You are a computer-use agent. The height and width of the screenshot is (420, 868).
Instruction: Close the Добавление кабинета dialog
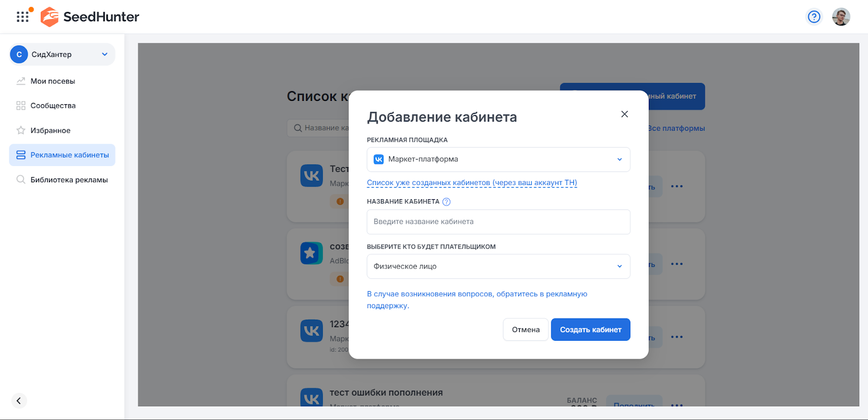624,114
